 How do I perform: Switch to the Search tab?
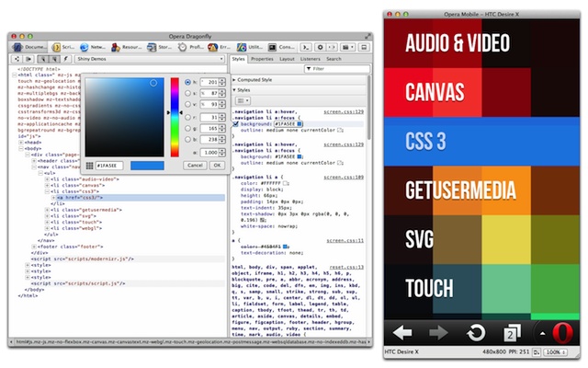(334, 59)
